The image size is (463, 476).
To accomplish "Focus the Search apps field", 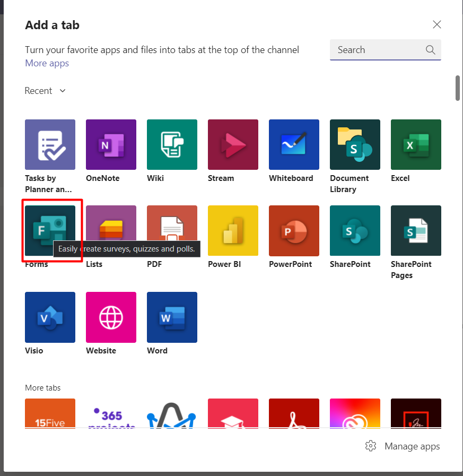I will pyautogui.click(x=386, y=50).
